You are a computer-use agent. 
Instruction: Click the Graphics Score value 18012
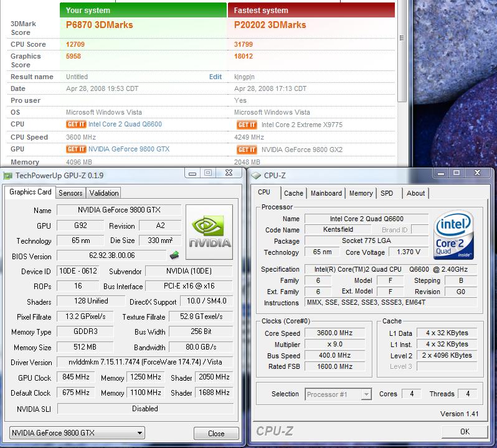(x=243, y=56)
